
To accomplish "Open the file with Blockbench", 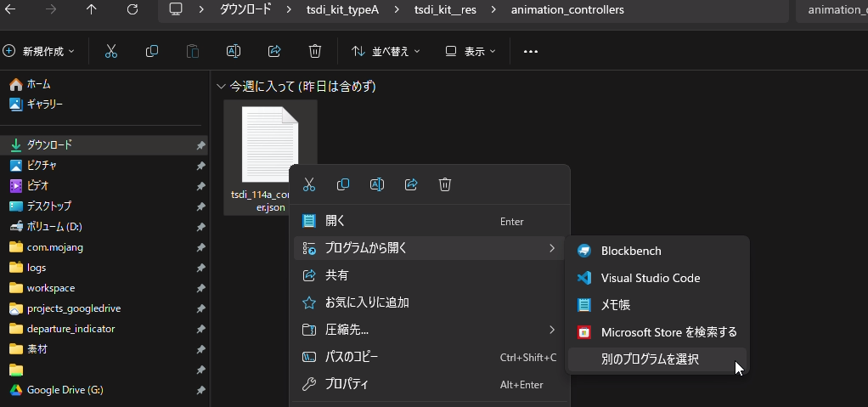I will tap(630, 251).
